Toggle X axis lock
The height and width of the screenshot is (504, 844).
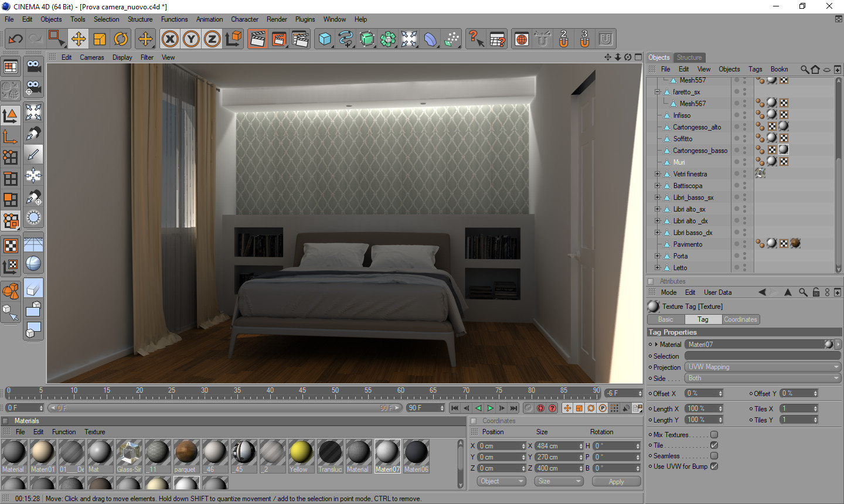click(x=170, y=39)
